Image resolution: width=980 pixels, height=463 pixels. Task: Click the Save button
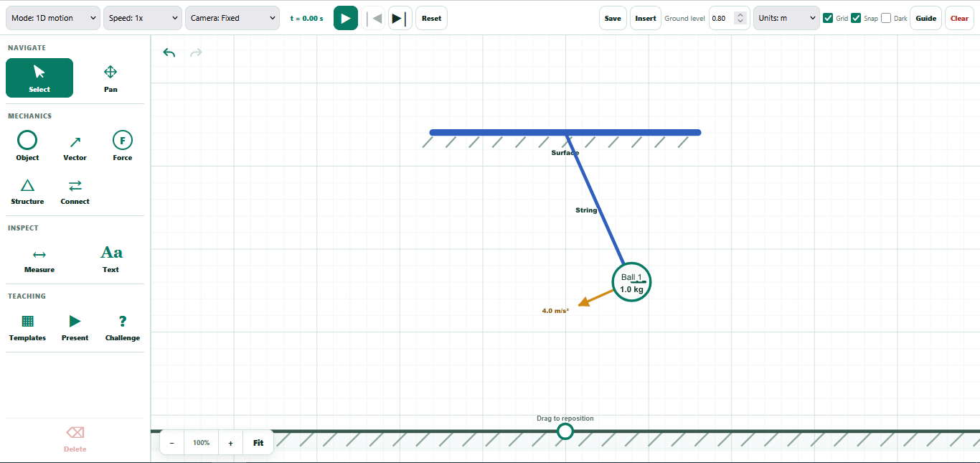[613, 18]
